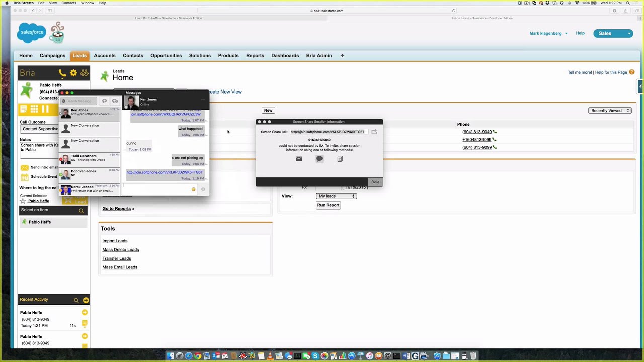This screenshot has height=362, width=644.
Task: Open emoji picker in Messages window
Action: click(x=193, y=189)
